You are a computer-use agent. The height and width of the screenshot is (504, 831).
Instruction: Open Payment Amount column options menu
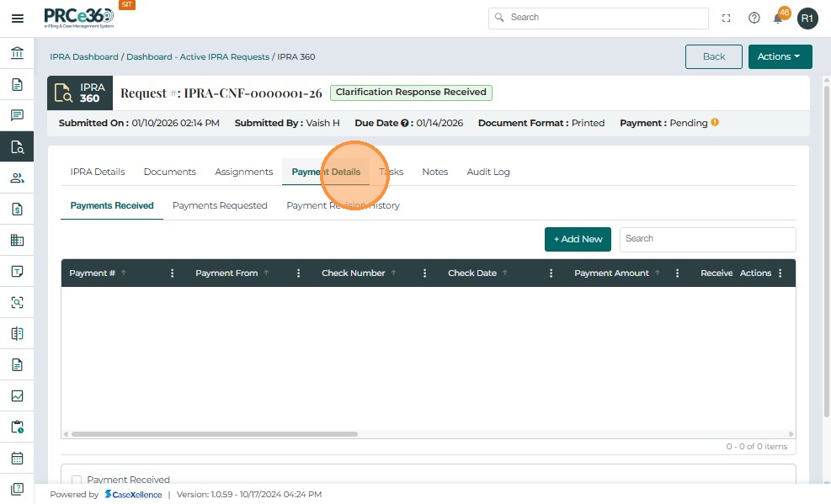(x=677, y=273)
